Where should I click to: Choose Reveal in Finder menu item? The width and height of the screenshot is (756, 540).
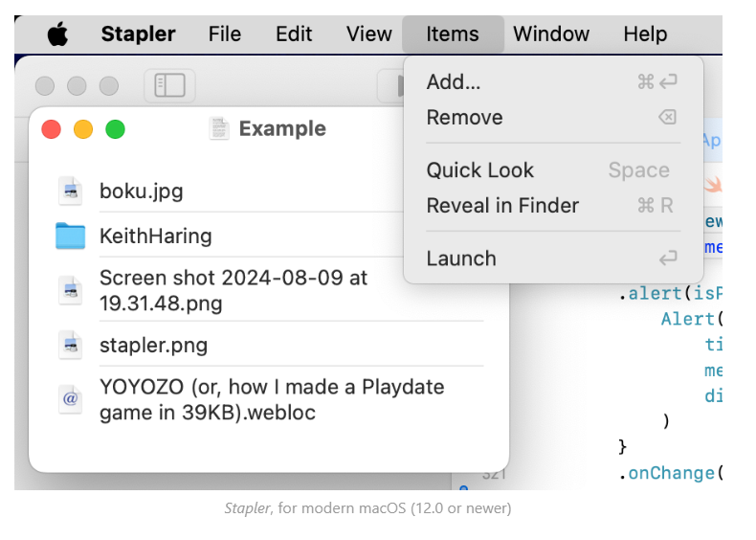click(x=502, y=206)
